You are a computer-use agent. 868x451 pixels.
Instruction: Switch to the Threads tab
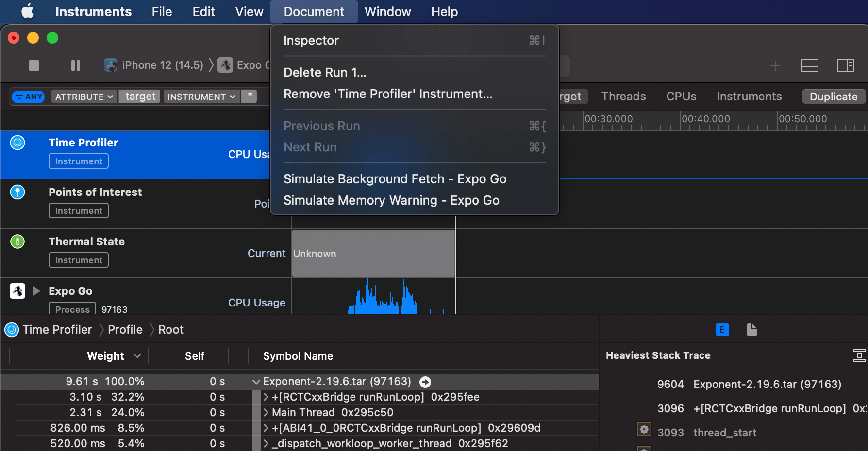[x=623, y=96]
